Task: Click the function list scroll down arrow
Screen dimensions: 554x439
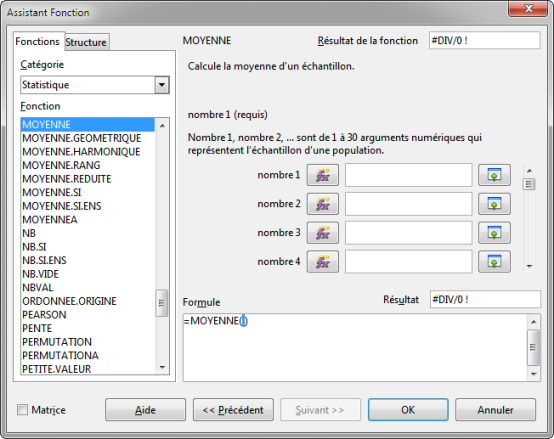Action: pyautogui.click(x=162, y=368)
